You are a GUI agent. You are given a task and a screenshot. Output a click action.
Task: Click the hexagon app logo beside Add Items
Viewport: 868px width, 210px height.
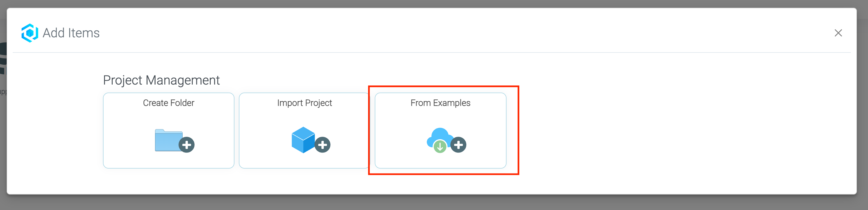tap(30, 33)
